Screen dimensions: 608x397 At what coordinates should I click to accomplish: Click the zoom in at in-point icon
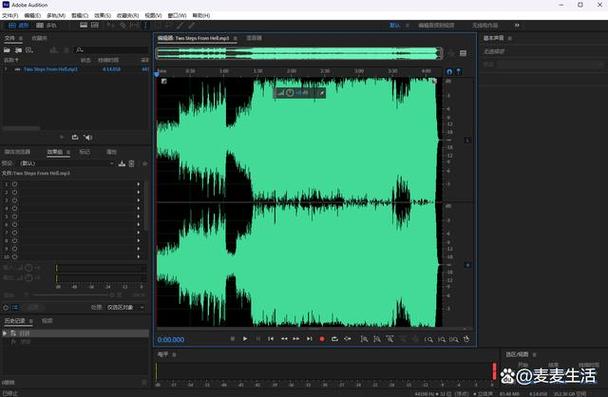(x=428, y=339)
